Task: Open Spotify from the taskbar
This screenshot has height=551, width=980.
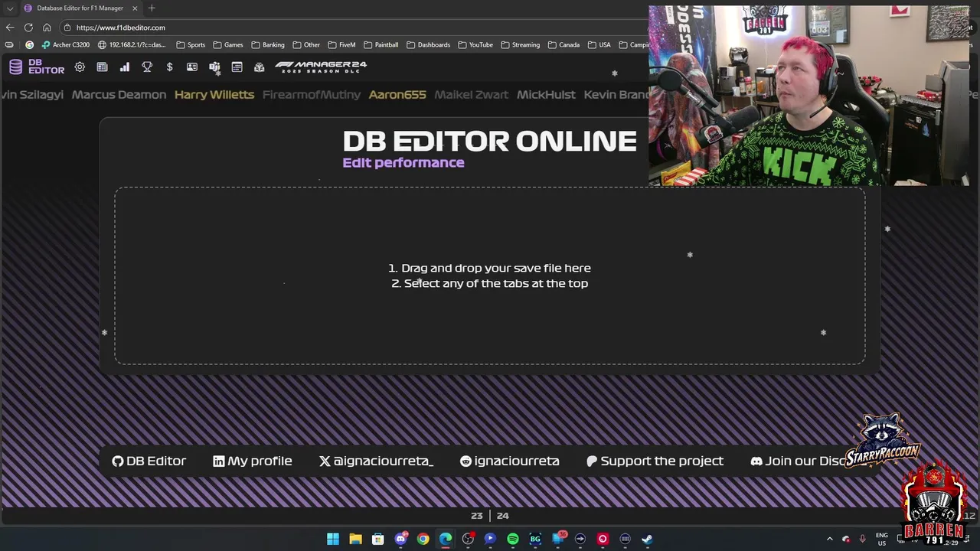Action: coord(513,539)
